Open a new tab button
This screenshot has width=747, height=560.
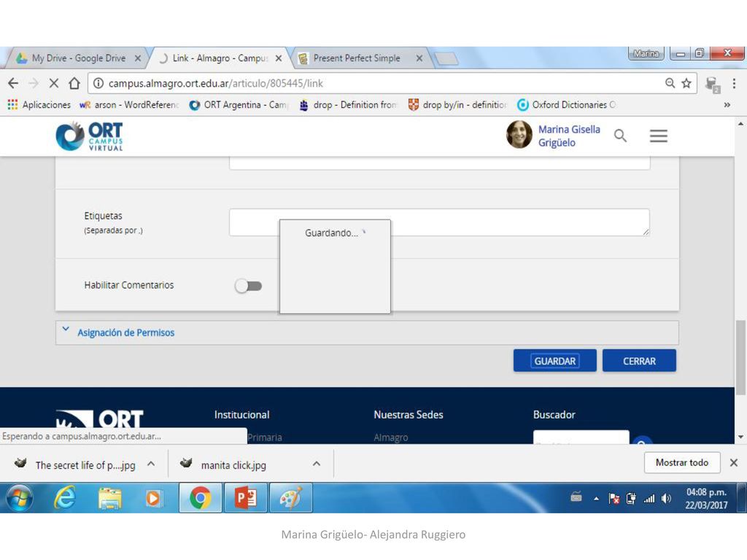pyautogui.click(x=446, y=58)
